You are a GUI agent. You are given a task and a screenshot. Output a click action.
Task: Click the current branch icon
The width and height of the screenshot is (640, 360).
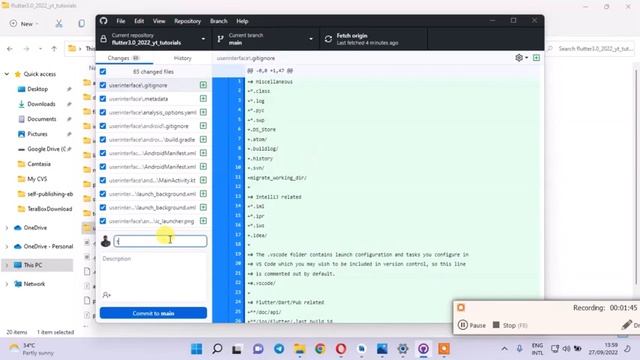tap(220, 39)
